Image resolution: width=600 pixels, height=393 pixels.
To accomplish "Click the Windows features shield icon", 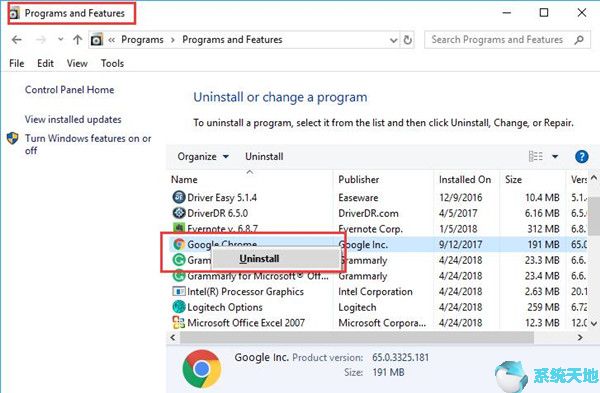I will 13,138.
